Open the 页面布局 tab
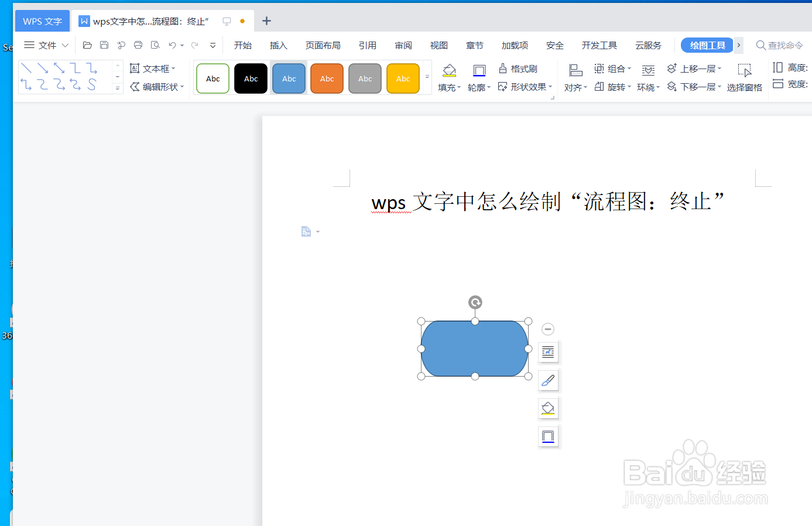The height and width of the screenshot is (526, 812). 323,45
